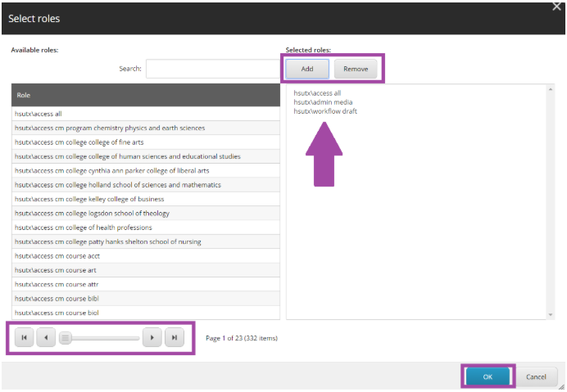
Task: Select role program chemistry physics and earth sciences
Action: tap(146, 128)
